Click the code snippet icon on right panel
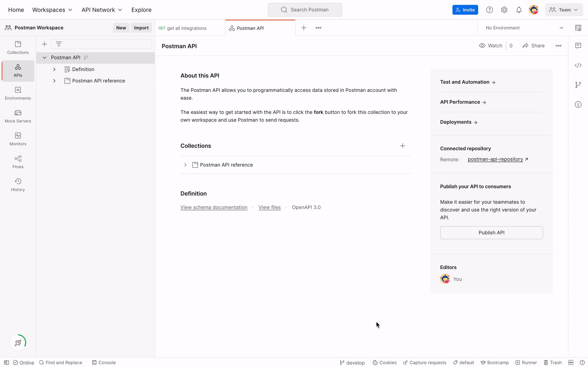588x367 pixels. pos(578,65)
